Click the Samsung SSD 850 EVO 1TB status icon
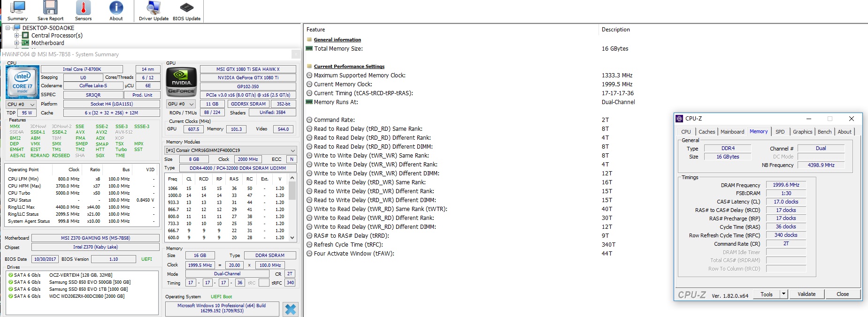This screenshot has height=317, width=868. (x=11, y=289)
